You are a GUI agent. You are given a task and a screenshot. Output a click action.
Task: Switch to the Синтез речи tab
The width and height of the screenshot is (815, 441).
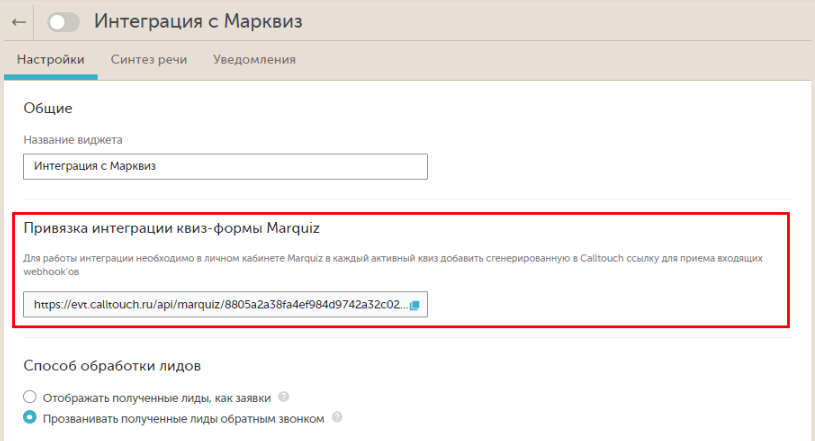(x=149, y=59)
